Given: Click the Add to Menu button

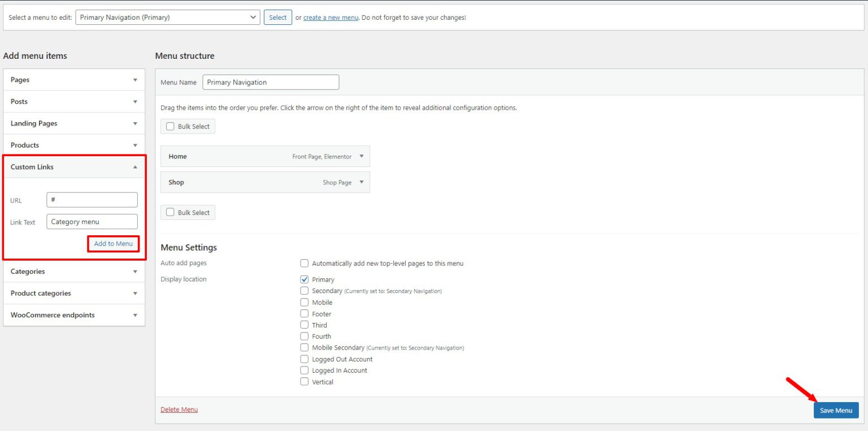Looking at the screenshot, I should coord(113,243).
